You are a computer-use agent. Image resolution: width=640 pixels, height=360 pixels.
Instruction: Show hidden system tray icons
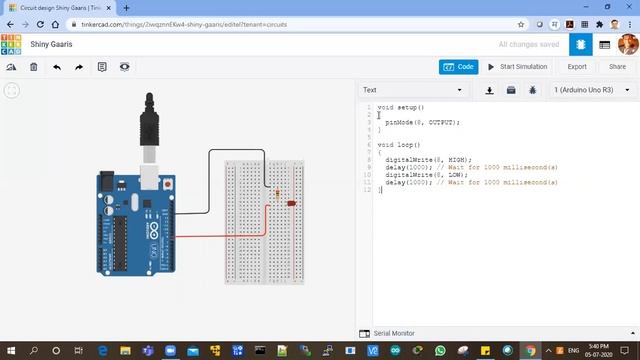pos(548,351)
